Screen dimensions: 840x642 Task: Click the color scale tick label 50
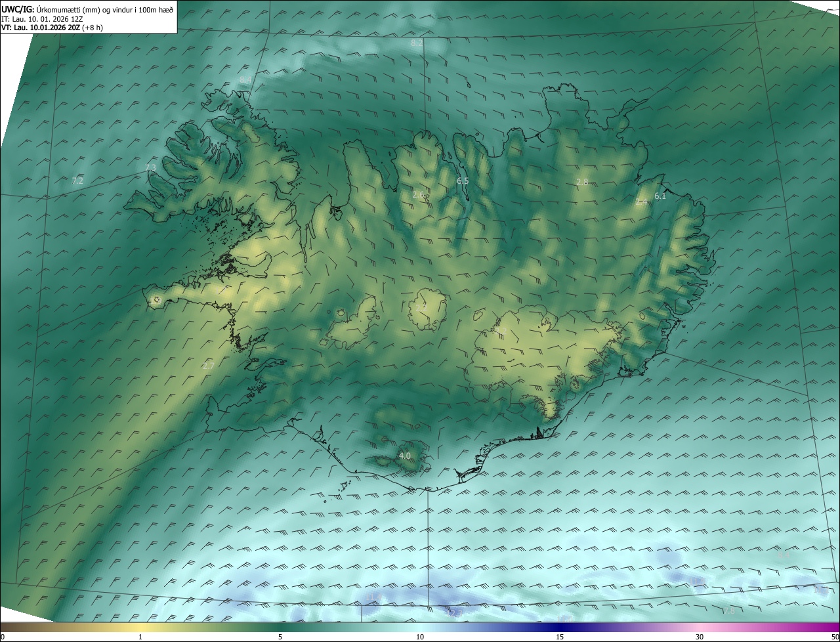pos(835,637)
